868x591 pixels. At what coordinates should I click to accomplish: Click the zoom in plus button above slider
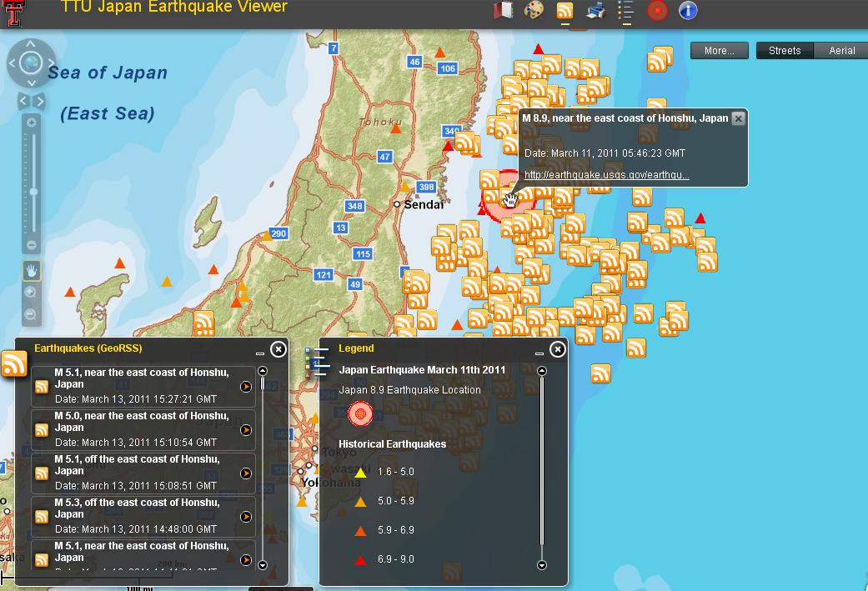(x=32, y=123)
